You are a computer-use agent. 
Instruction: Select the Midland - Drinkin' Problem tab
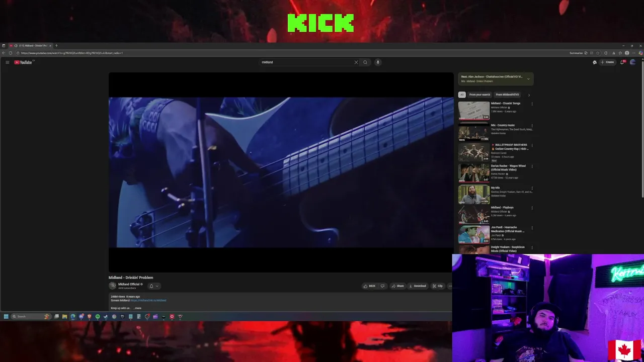coord(30,46)
